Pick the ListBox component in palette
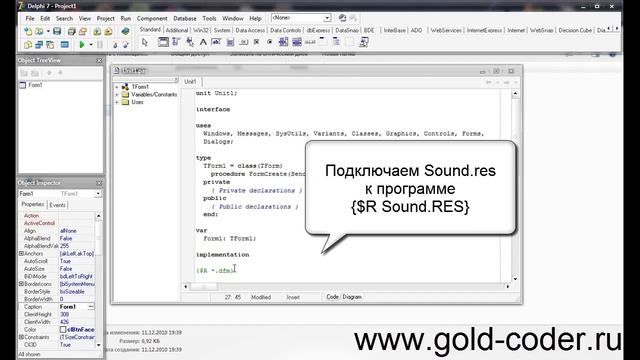The height and width of the screenshot is (360, 640). [283, 42]
